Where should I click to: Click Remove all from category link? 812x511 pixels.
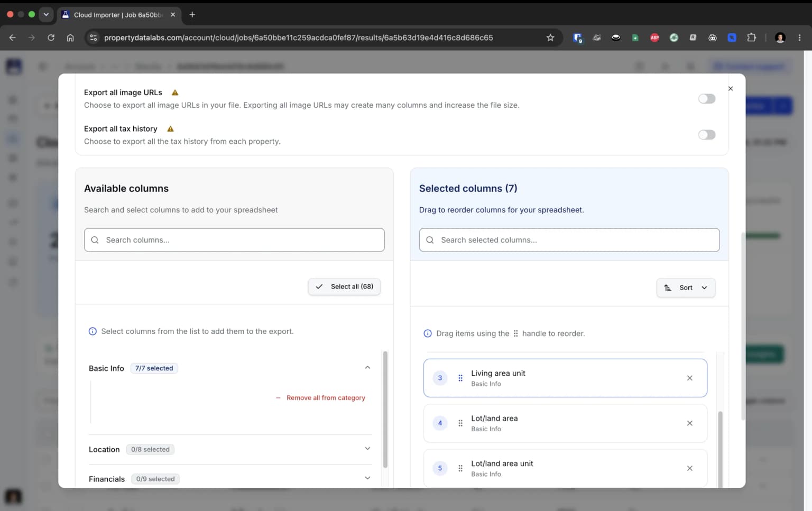320,398
